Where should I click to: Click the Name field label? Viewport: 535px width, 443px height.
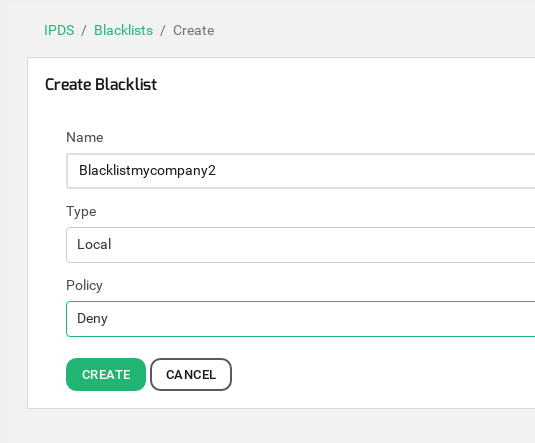tap(85, 137)
